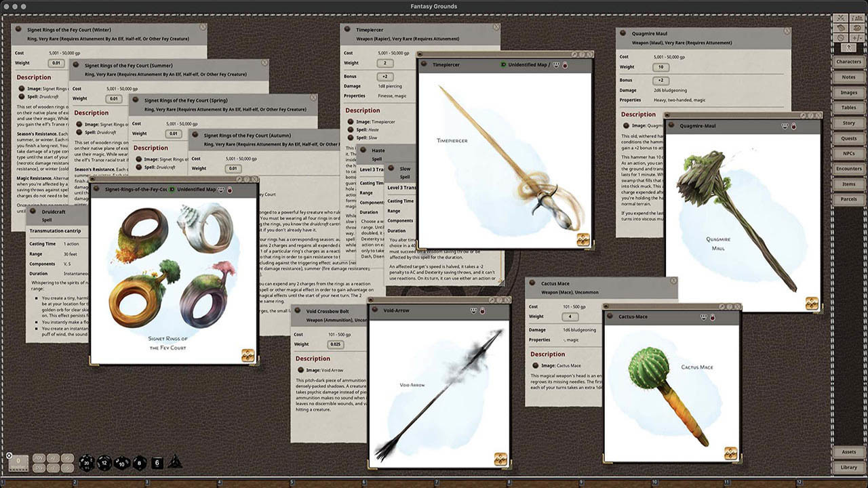Select the d4 pyramid die icon
The image size is (868, 488).
175,462
